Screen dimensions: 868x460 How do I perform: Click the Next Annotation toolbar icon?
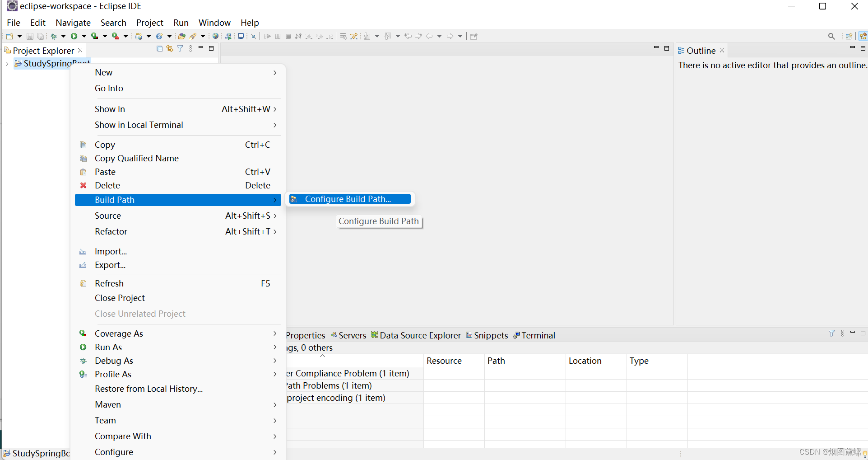(367, 36)
